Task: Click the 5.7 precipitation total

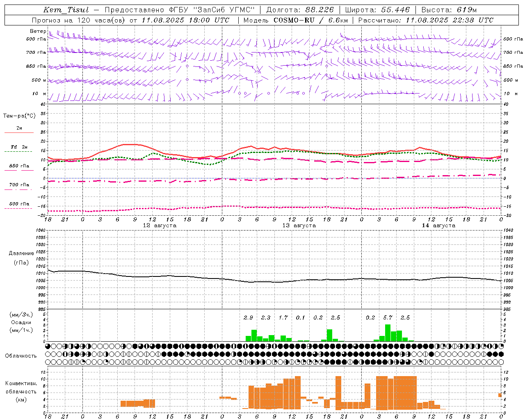Action: [x=388, y=317]
